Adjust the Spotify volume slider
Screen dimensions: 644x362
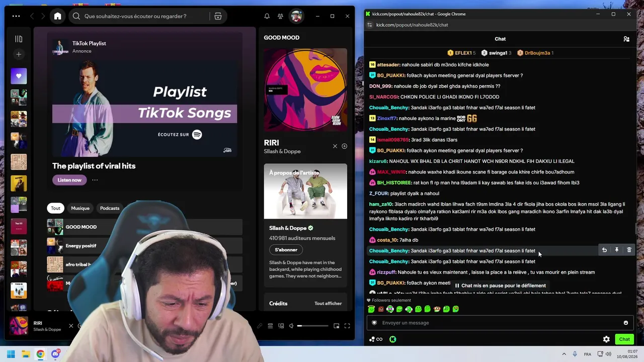(x=313, y=326)
